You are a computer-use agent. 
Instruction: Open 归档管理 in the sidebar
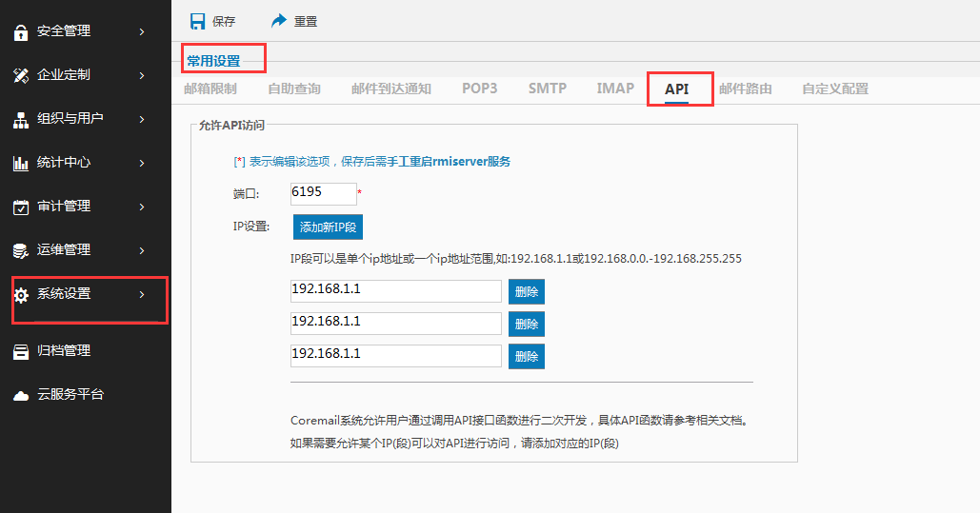[64, 350]
